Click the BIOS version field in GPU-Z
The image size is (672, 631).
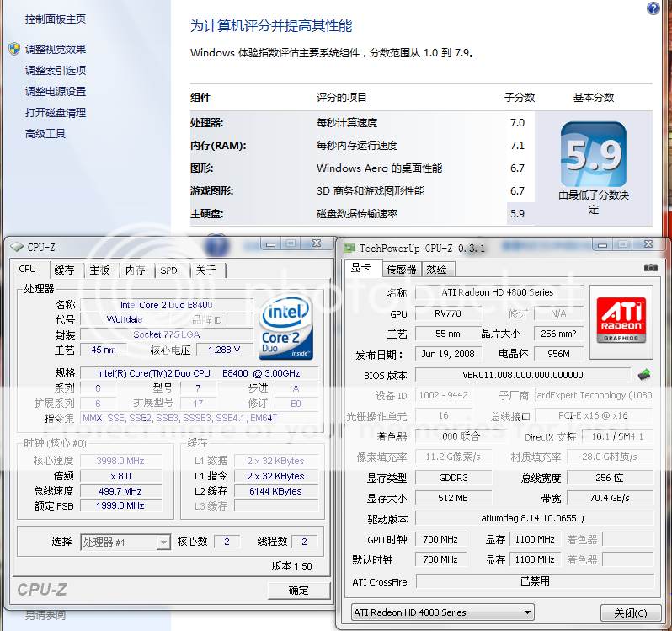[x=523, y=375]
